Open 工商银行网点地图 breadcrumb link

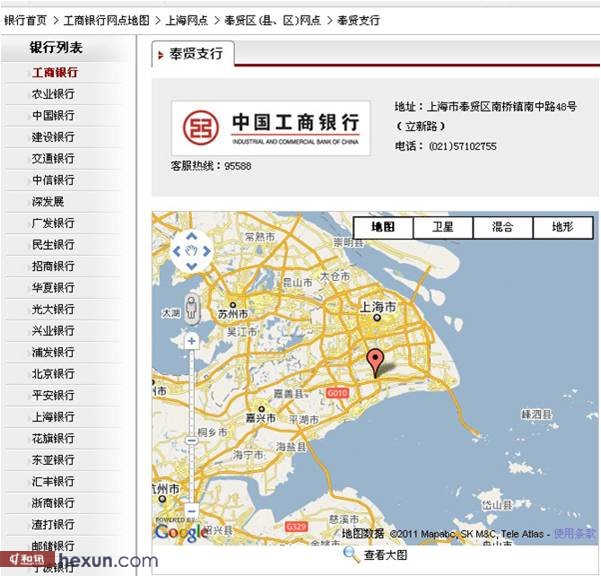click(x=107, y=20)
